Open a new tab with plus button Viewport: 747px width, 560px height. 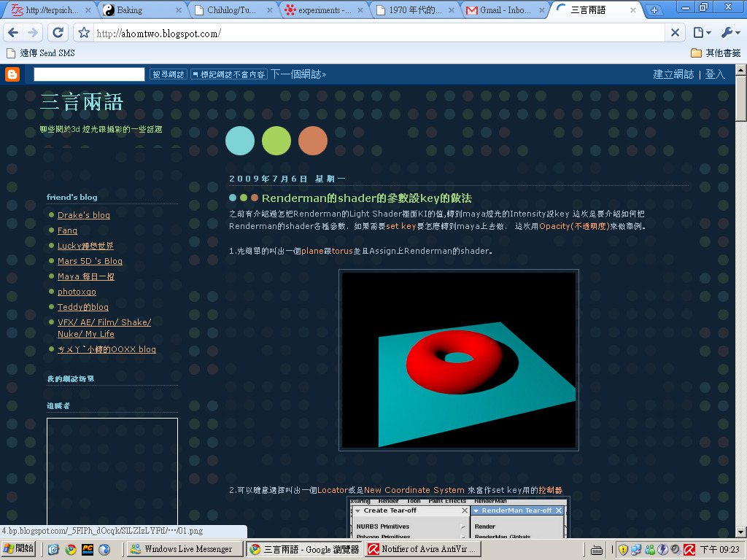click(654, 10)
